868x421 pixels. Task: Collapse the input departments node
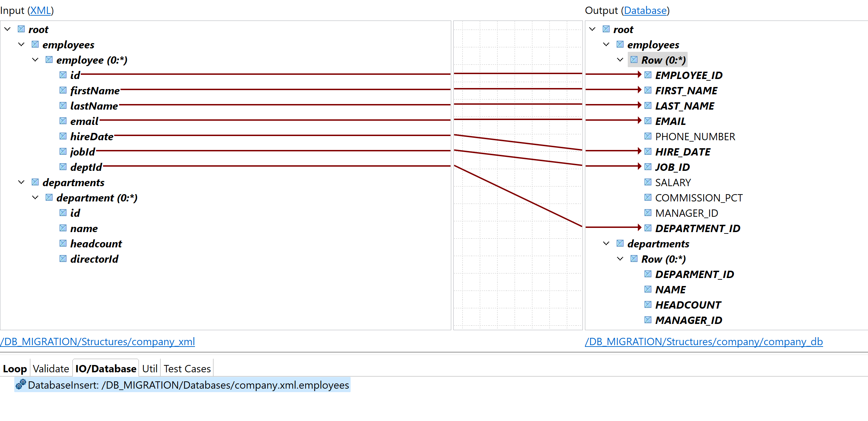tap(21, 182)
